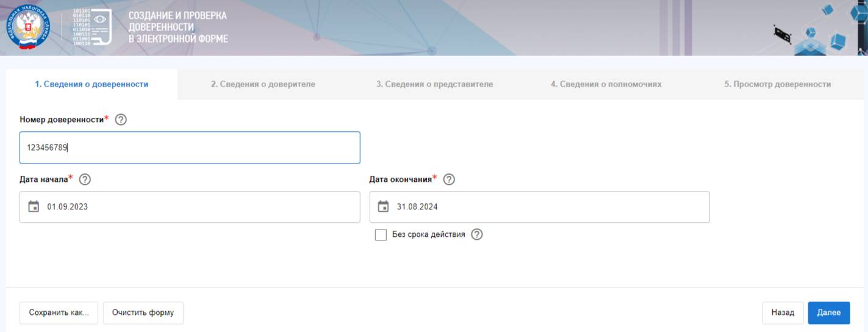Switch to tab 4. Сведения о полномочиях
Image resolution: width=868 pixels, height=332 pixels.
[606, 84]
